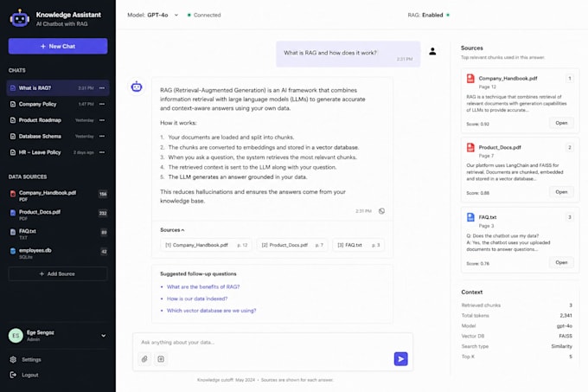This screenshot has width=588, height=392.
Task: Click the 232 chunk count badge
Action: coord(103,213)
